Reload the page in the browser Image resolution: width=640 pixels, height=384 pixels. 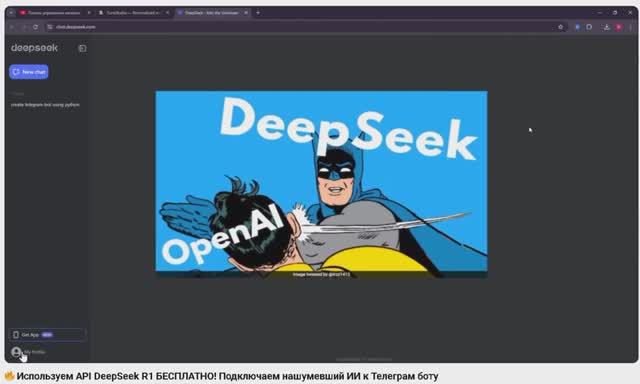(x=36, y=27)
